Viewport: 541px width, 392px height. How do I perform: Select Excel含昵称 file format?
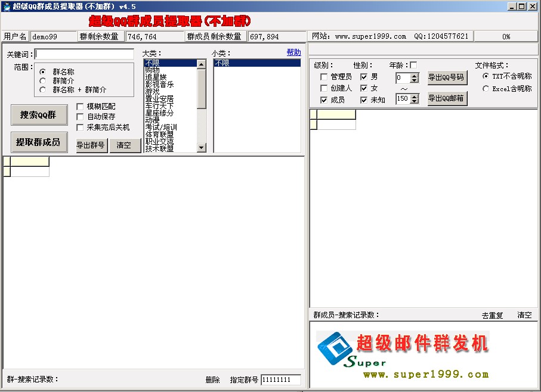486,89
